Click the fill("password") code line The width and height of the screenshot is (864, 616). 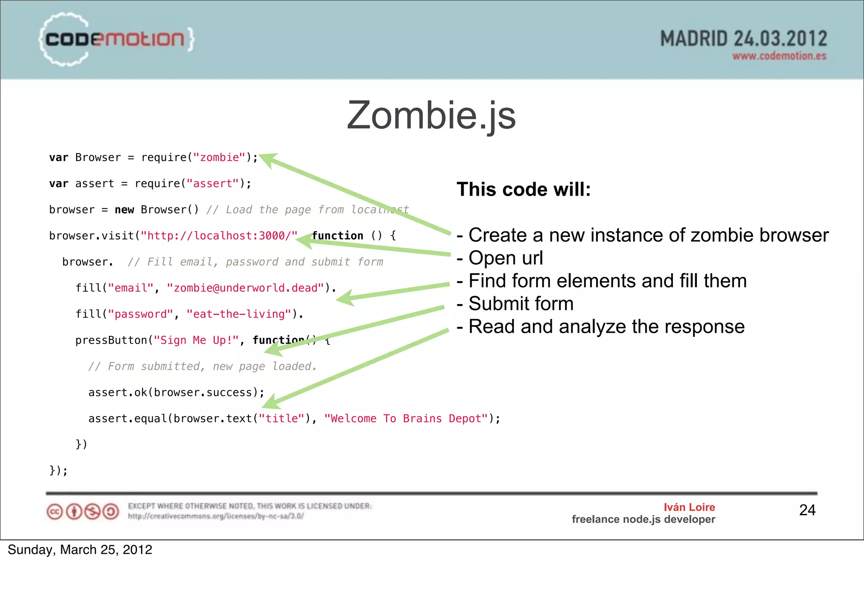(x=189, y=314)
